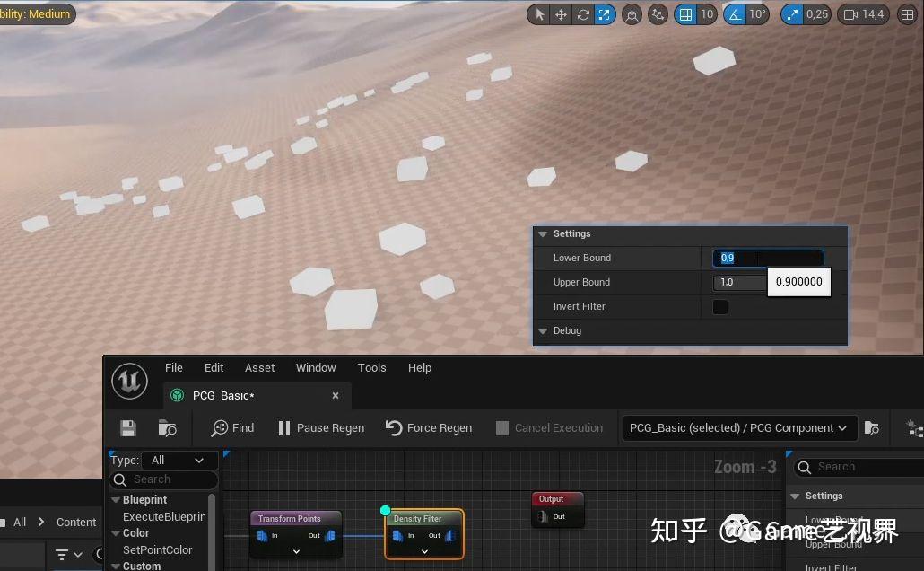Screen dimensions: 924x571
Task: Click the Upper Bound value field showing 1,0
Action: (739, 282)
